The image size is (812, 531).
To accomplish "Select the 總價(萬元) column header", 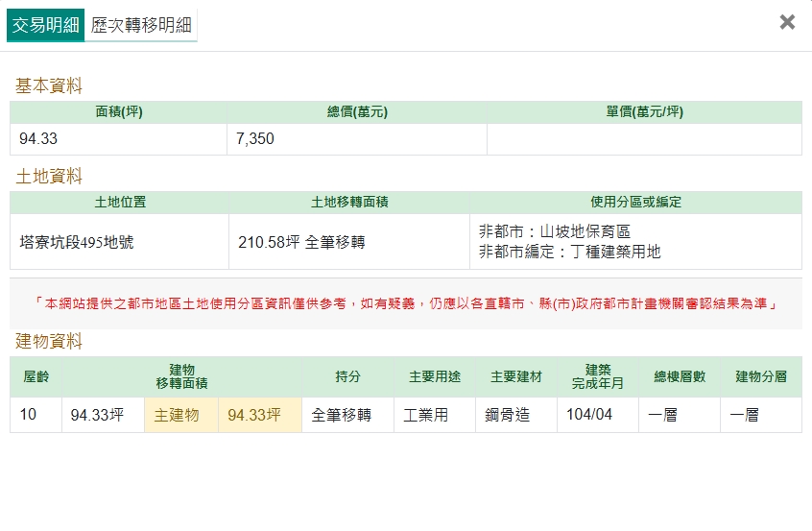I will tap(356, 111).
